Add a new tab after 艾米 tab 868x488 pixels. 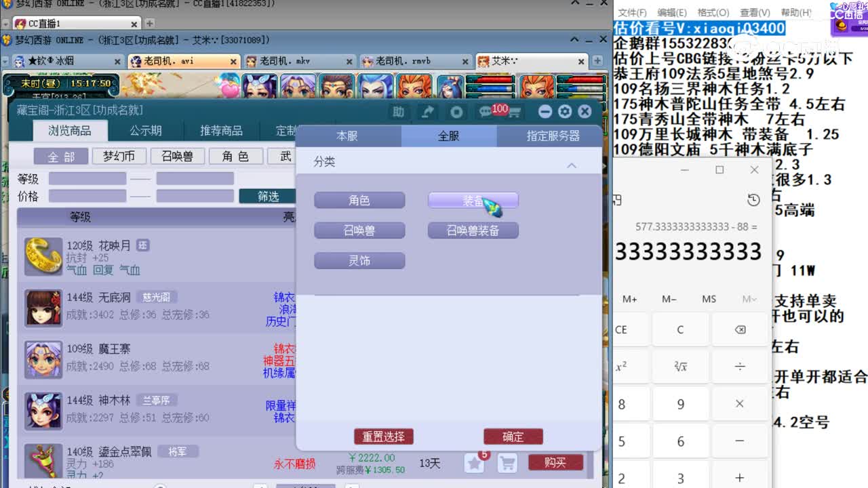pos(597,61)
